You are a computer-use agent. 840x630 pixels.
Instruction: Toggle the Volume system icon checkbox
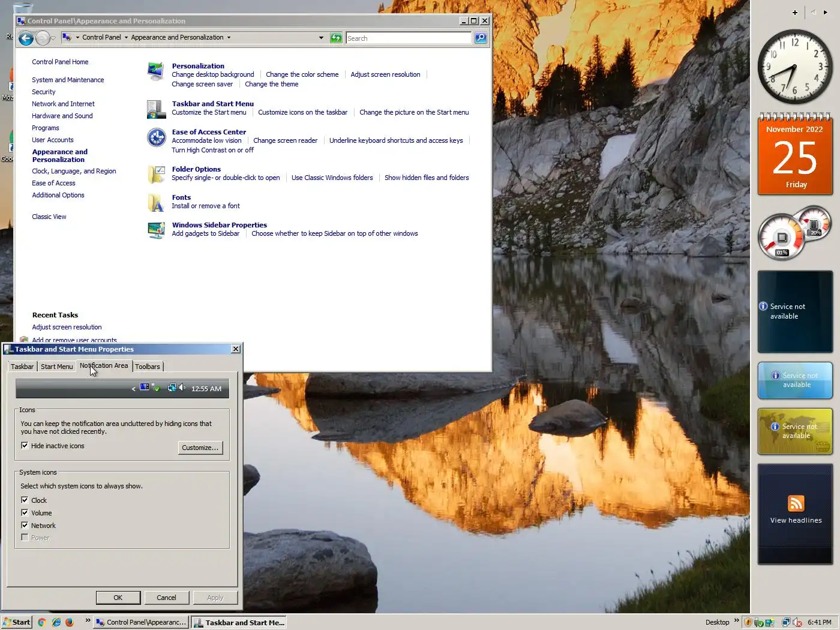pyautogui.click(x=25, y=512)
